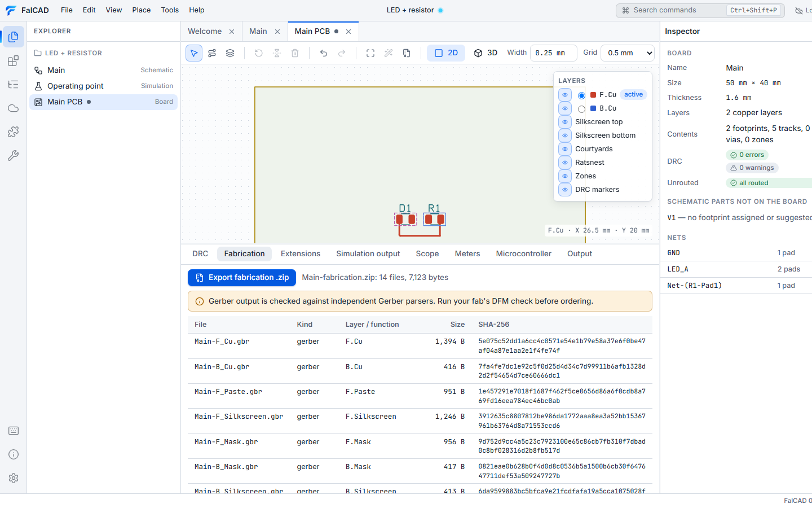The height and width of the screenshot is (508, 812).
Task: Switch to 2D view button
Action: (x=446, y=53)
